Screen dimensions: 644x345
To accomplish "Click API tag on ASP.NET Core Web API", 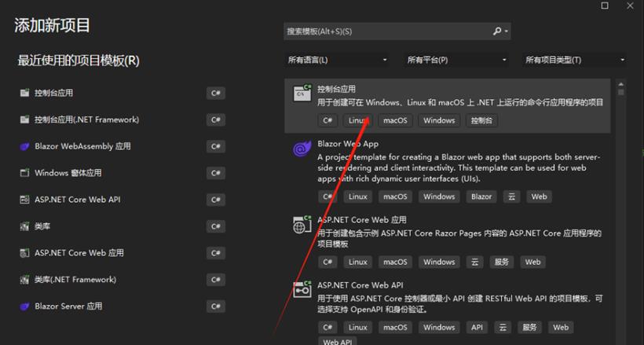I will pos(477,328).
